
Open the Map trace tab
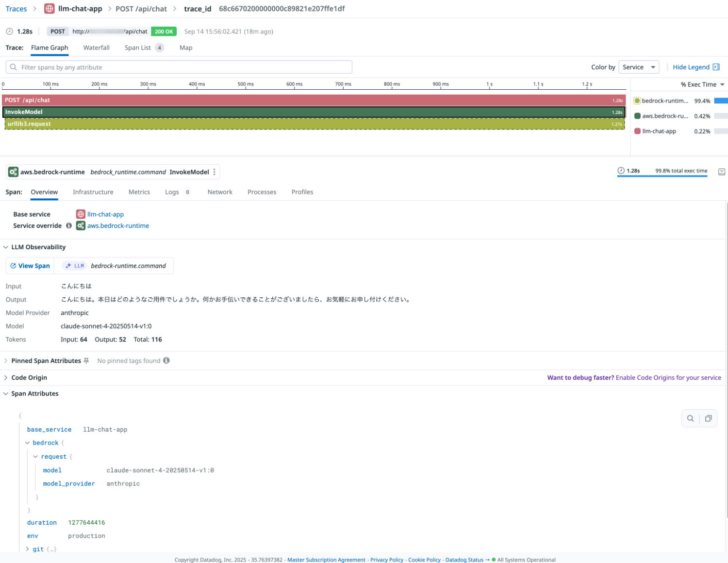coord(186,48)
